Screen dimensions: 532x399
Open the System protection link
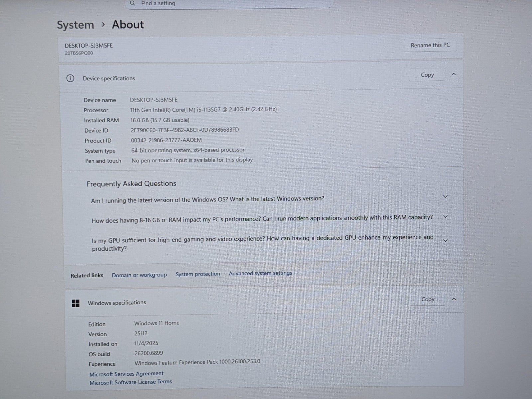point(198,274)
